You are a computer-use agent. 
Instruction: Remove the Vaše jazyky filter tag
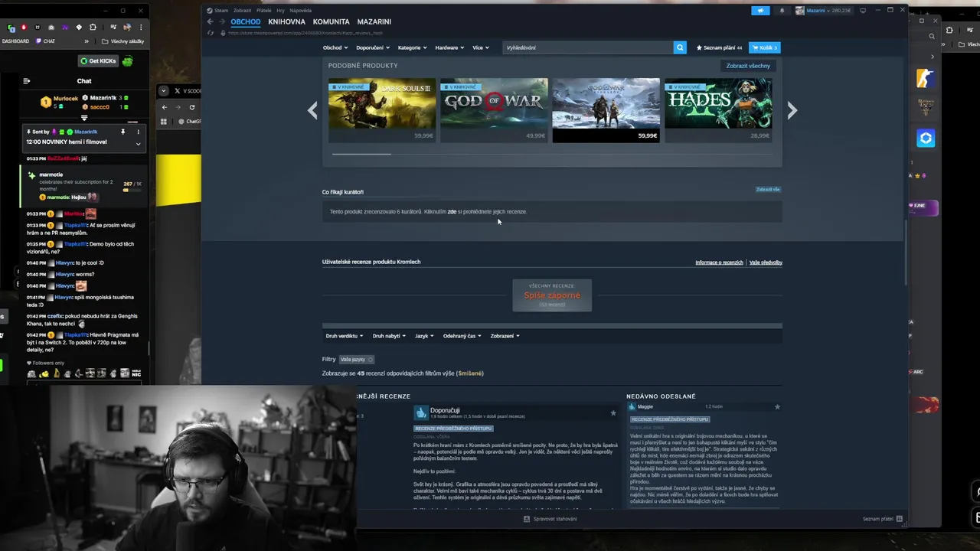click(x=371, y=360)
